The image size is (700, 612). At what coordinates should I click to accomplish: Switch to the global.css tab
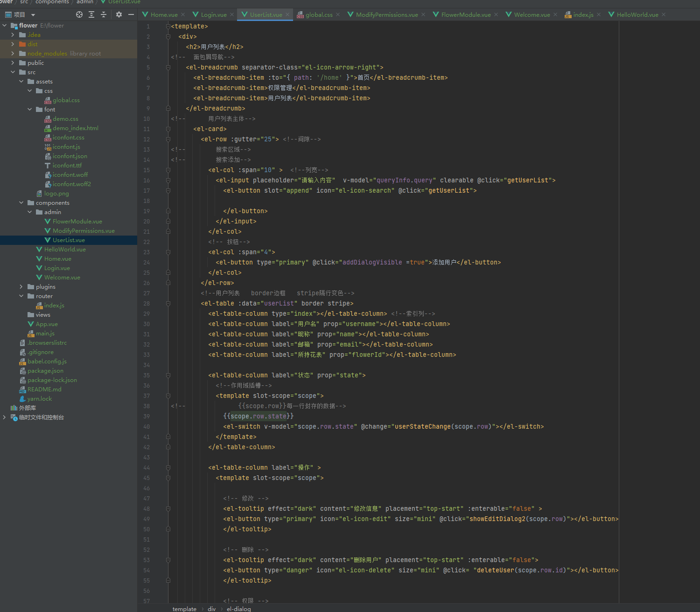[319, 14]
